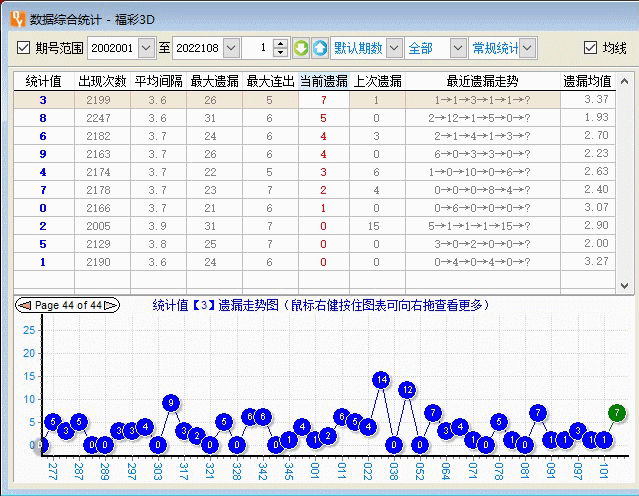
Task: Click the Page 44 of 44 indicator
Action: 68,305
